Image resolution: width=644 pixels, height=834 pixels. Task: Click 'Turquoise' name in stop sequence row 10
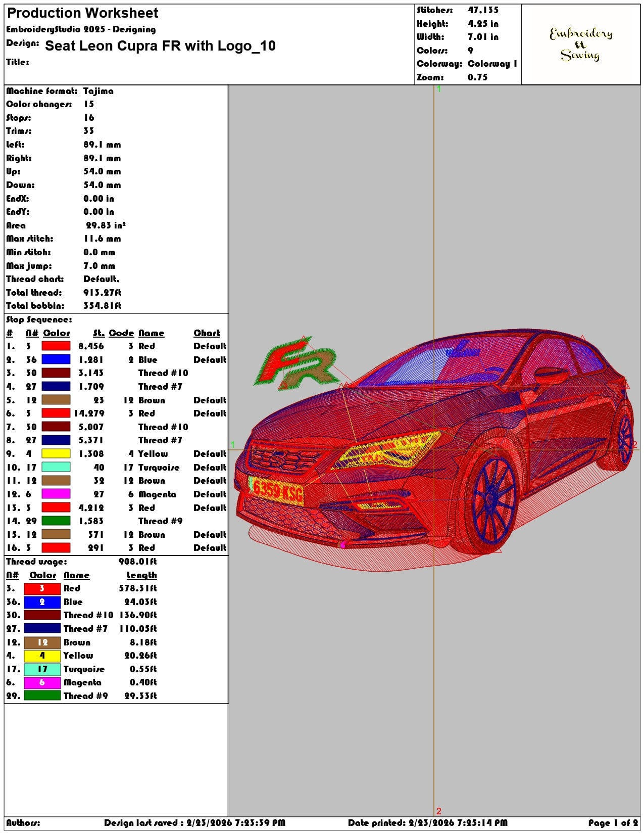point(159,468)
